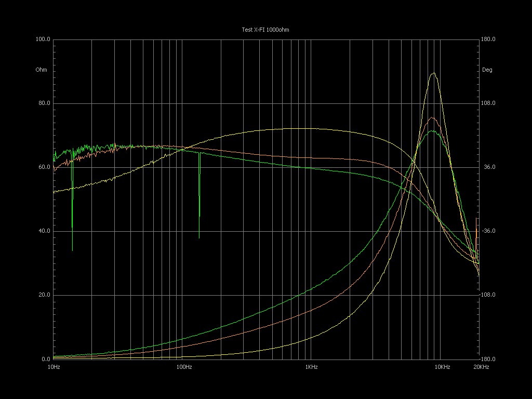The image size is (532, 399).
Task: Click the '20KHz' frequency label
Action: [482, 367]
